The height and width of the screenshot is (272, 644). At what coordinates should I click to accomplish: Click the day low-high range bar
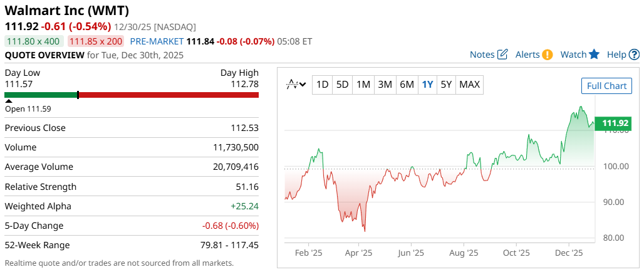coord(132,95)
